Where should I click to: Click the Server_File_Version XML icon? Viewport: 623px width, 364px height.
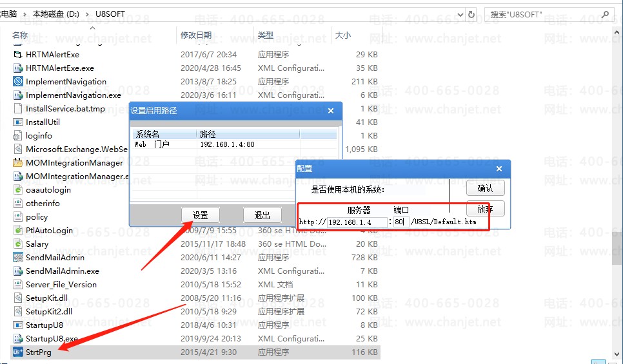pyautogui.click(x=18, y=284)
